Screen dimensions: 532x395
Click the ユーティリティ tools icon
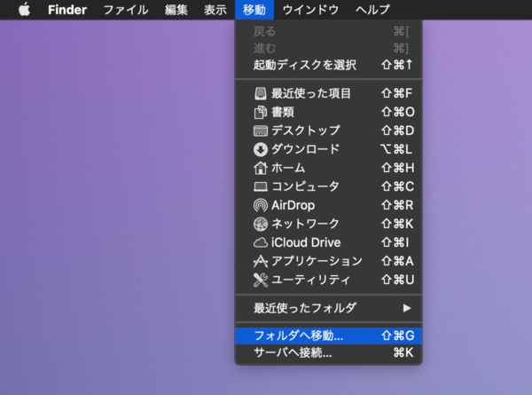pyautogui.click(x=261, y=280)
